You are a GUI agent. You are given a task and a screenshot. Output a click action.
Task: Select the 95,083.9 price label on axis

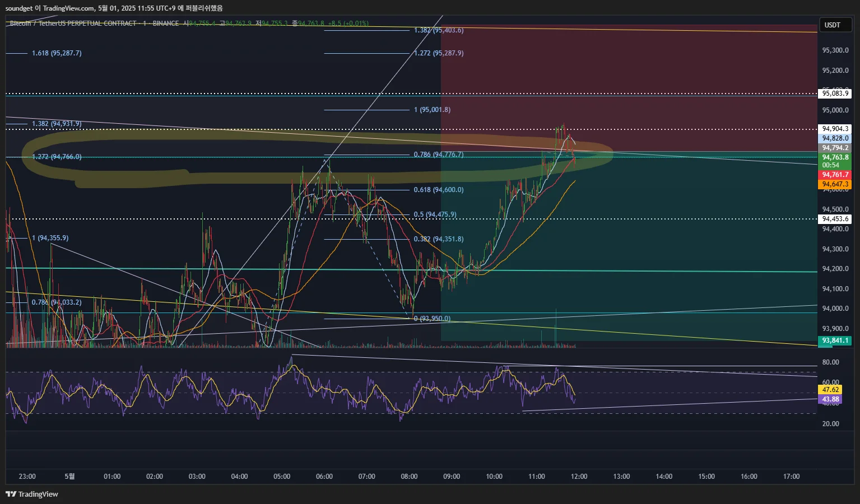pos(835,94)
